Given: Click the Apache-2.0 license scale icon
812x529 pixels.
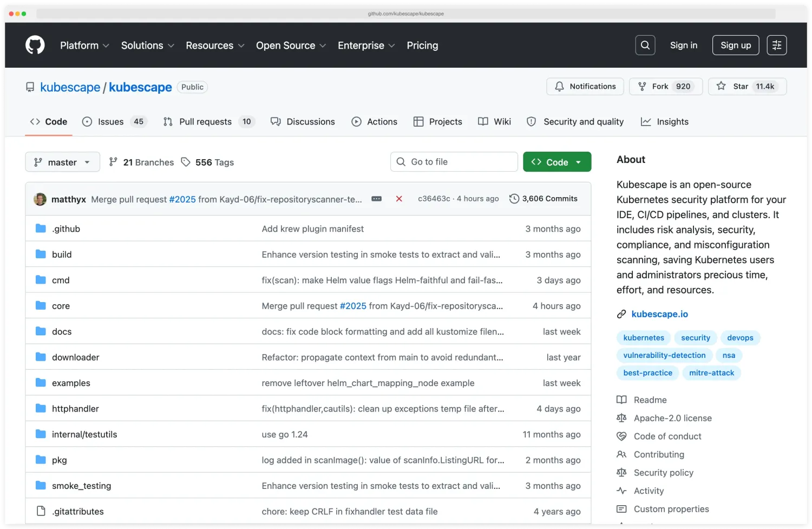Looking at the screenshot, I should [621, 418].
